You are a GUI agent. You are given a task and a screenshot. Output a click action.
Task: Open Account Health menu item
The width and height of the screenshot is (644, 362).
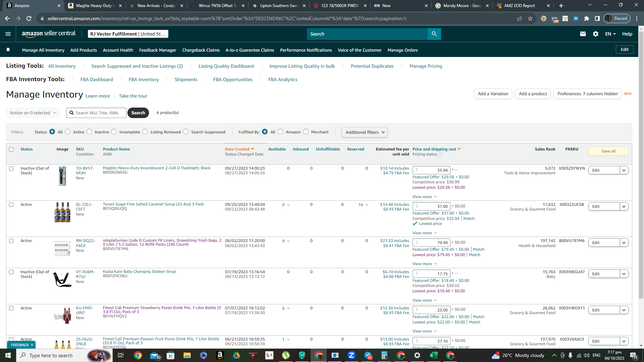pos(118,50)
